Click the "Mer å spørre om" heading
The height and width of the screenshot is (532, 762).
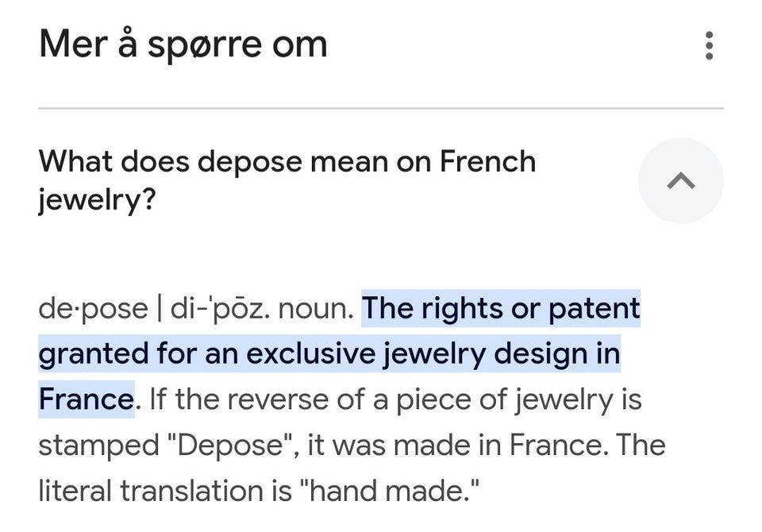click(183, 44)
